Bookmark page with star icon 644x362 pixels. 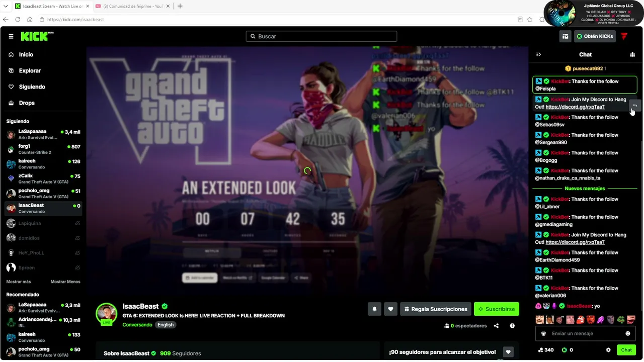tap(530, 19)
